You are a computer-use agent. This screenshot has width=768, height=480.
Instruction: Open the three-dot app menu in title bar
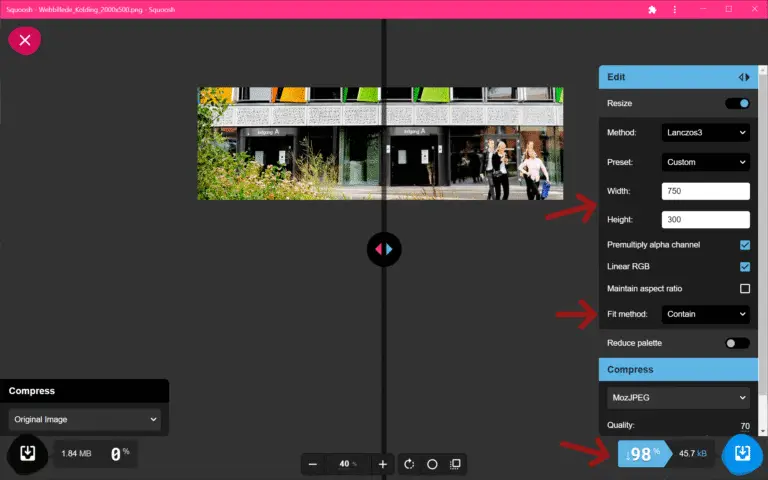pyautogui.click(x=674, y=9)
